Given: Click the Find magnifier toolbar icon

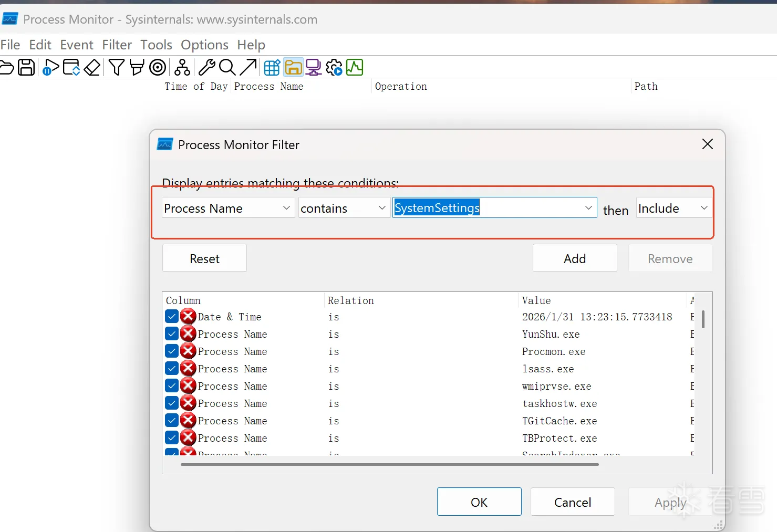Looking at the screenshot, I should [x=227, y=67].
